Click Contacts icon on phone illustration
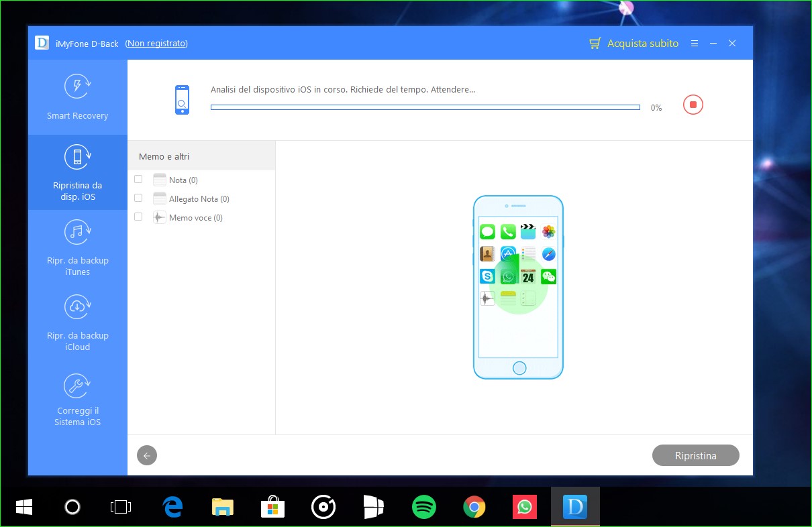Screen dimensions: 812x527 tap(487, 254)
